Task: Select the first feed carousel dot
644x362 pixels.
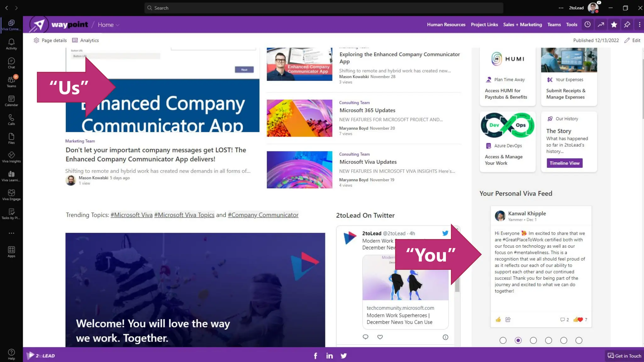Action: point(503,340)
